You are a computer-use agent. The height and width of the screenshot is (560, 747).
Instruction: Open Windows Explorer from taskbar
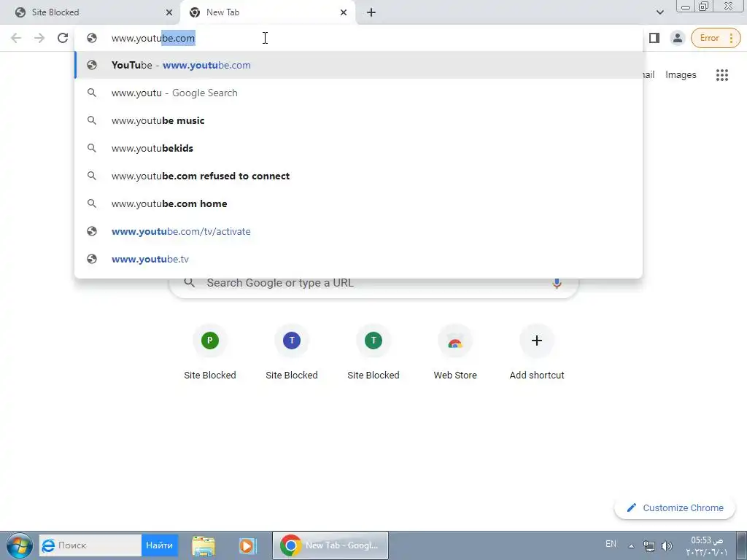click(203, 545)
